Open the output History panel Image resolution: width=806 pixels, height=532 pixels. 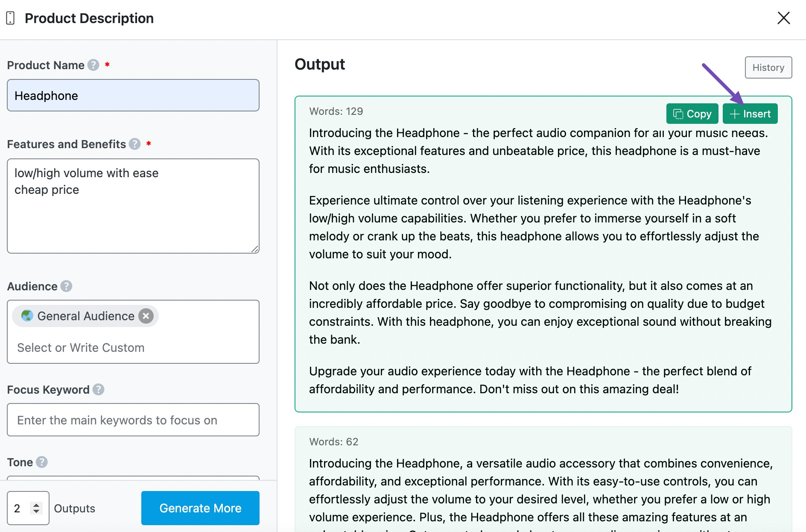click(x=768, y=67)
